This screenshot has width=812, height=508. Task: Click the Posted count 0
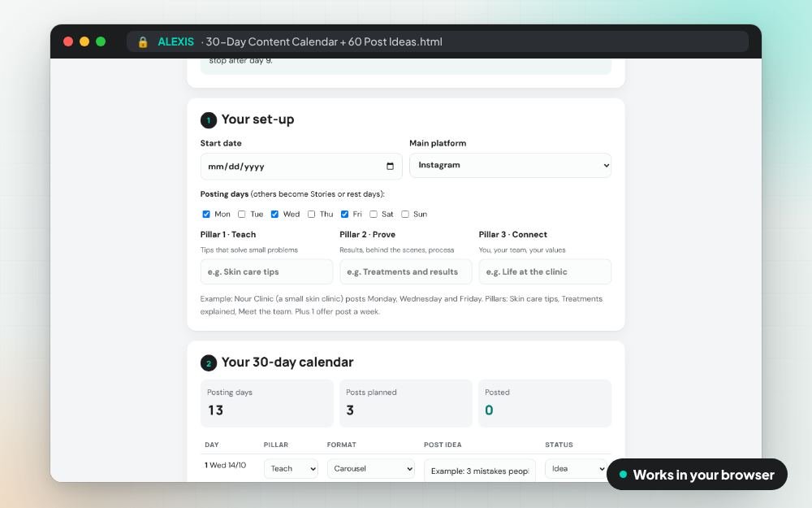coord(489,410)
